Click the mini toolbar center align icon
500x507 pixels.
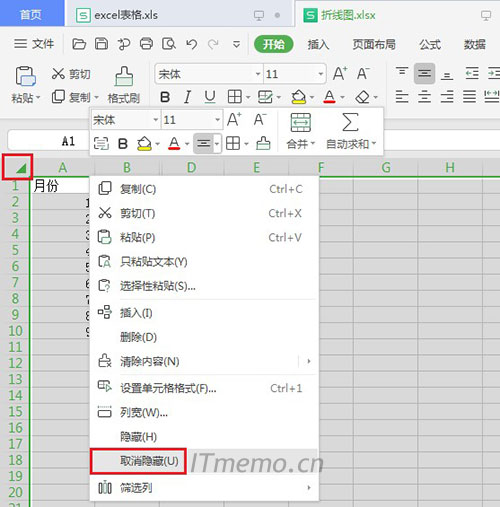pos(203,144)
